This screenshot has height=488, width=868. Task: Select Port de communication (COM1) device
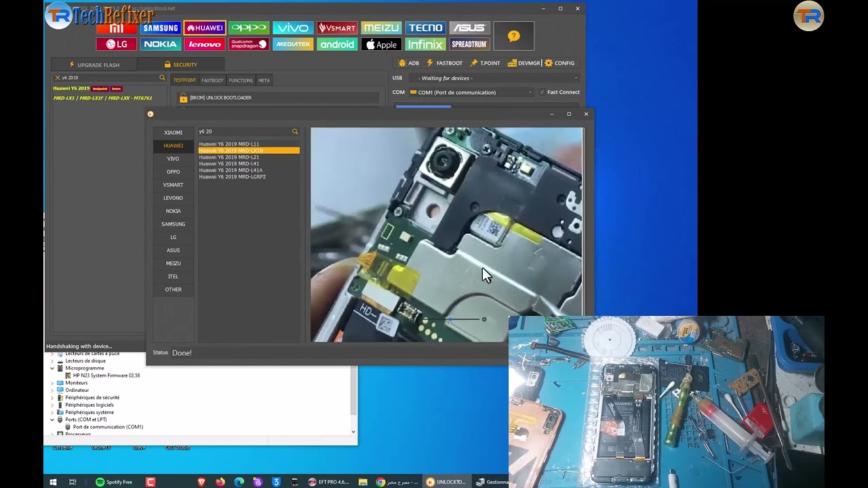coord(104,427)
